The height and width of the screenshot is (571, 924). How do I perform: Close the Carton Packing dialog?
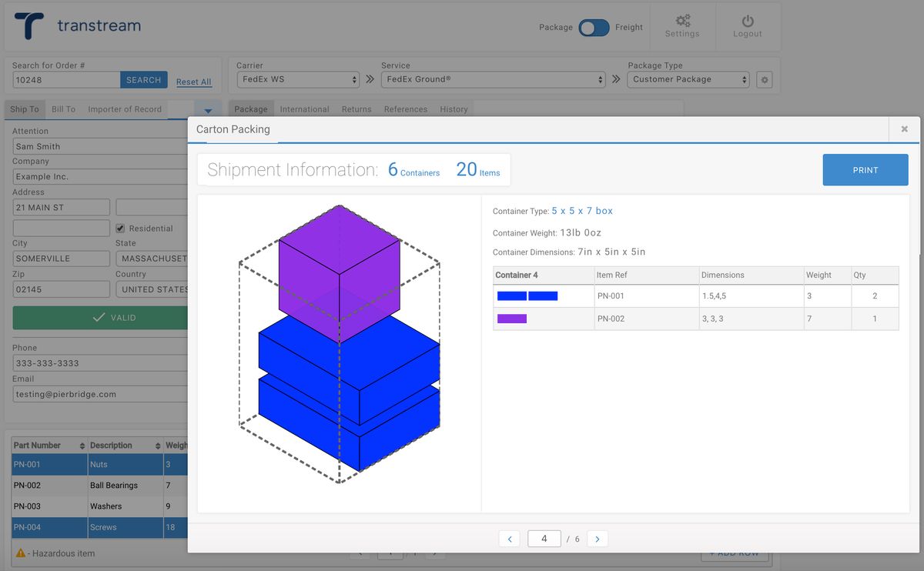(905, 129)
